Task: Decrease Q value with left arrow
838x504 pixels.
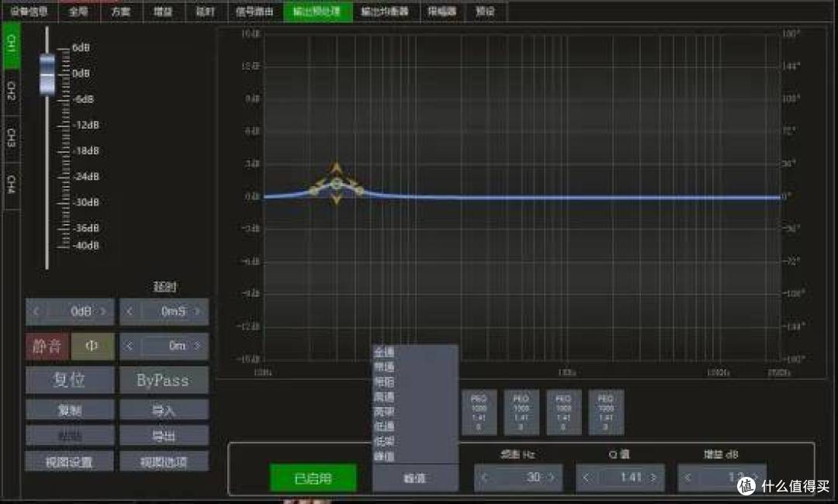Action: pyautogui.click(x=587, y=478)
